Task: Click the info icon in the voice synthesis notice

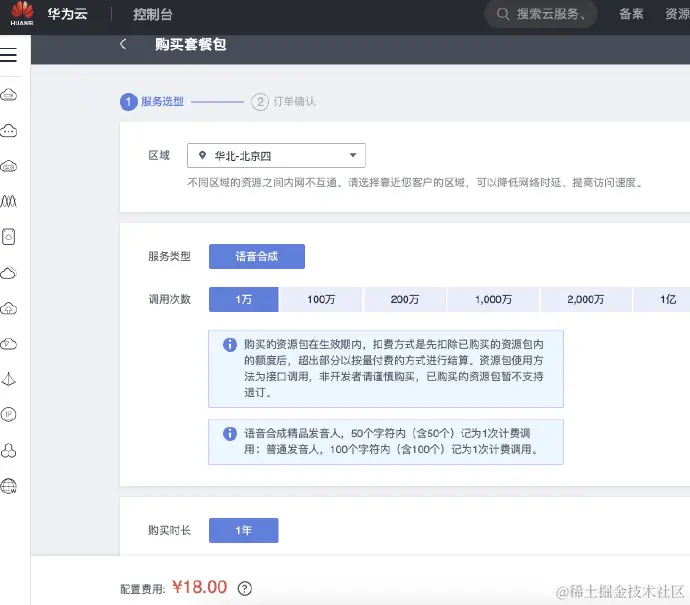Action: point(230,433)
